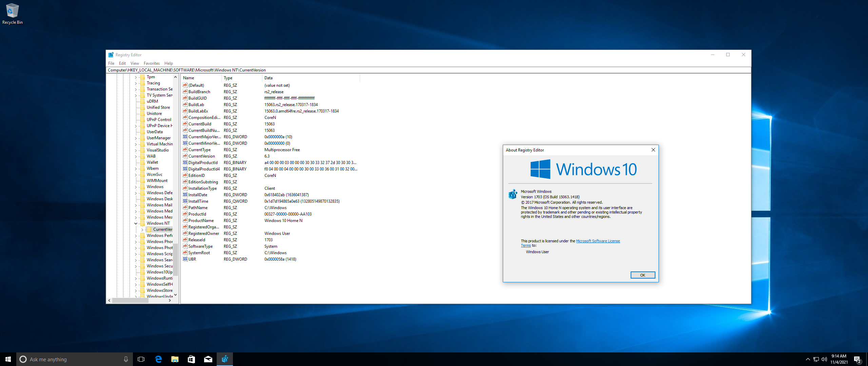The image size is (868, 366).
Task: Select the Unistore tree item
Action: [x=154, y=114]
